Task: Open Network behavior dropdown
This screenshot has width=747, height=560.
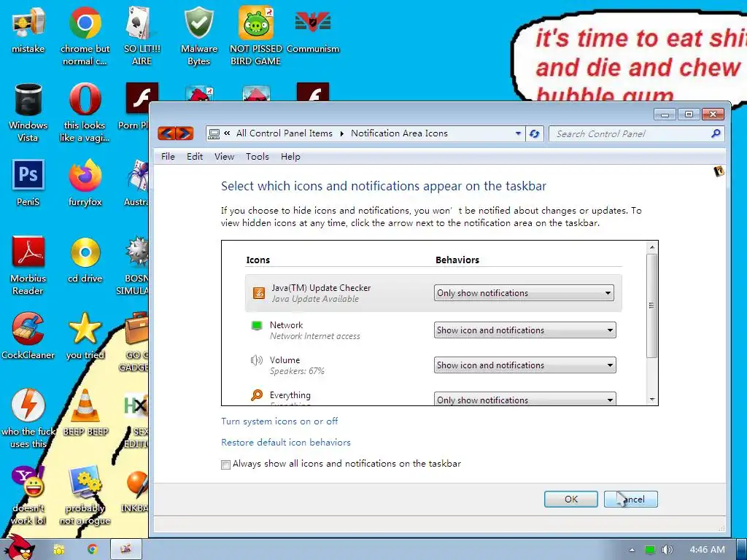Action: coord(525,330)
